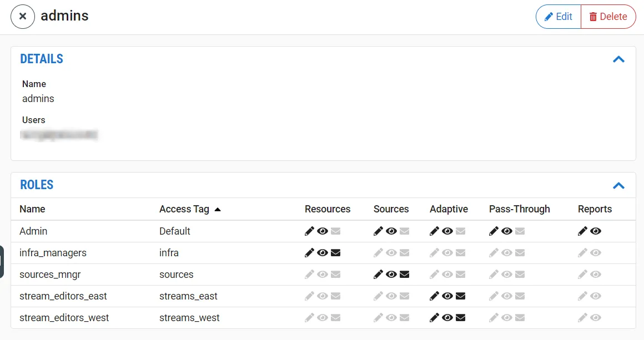Click the sources_mngr Sources pencil icon
The height and width of the screenshot is (340, 644).
click(x=378, y=275)
